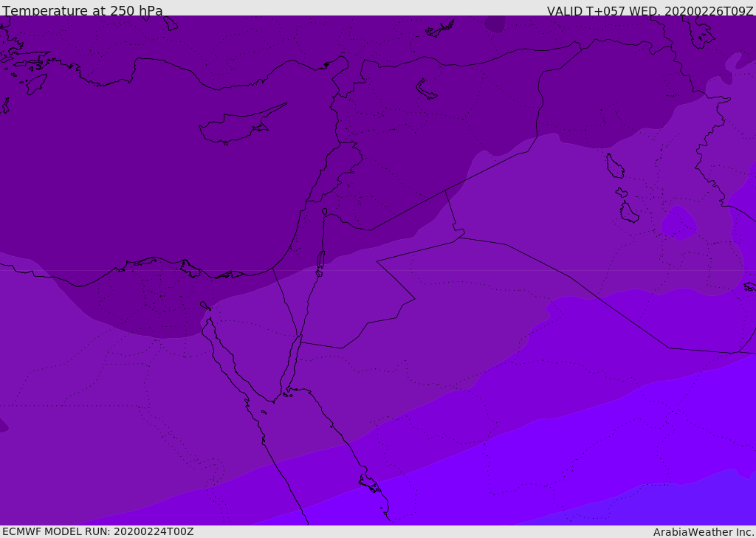Click the 'VALID T+057 WED. 20200226T09Z' timestamp

click(650, 10)
